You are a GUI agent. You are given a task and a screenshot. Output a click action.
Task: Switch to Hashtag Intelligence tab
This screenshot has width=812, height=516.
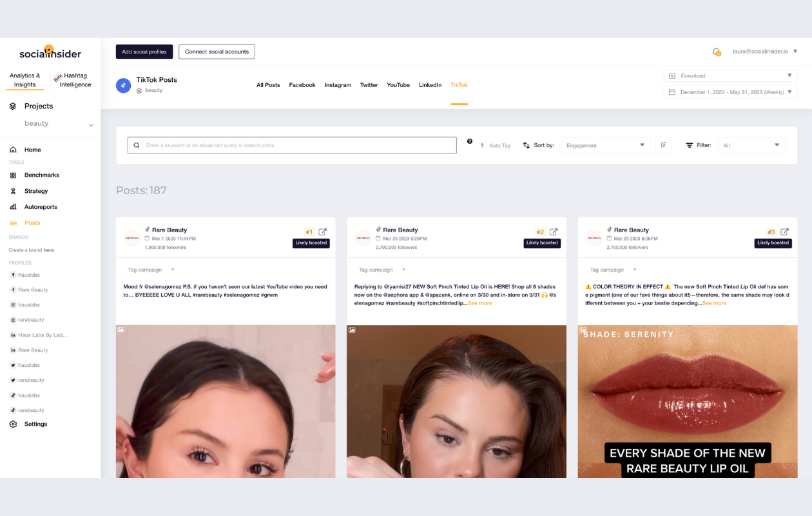[75, 80]
